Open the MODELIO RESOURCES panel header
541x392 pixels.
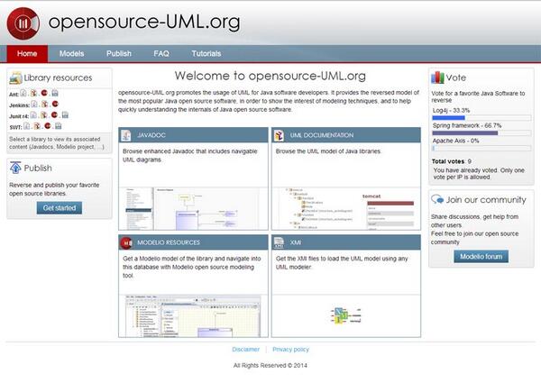click(193, 242)
